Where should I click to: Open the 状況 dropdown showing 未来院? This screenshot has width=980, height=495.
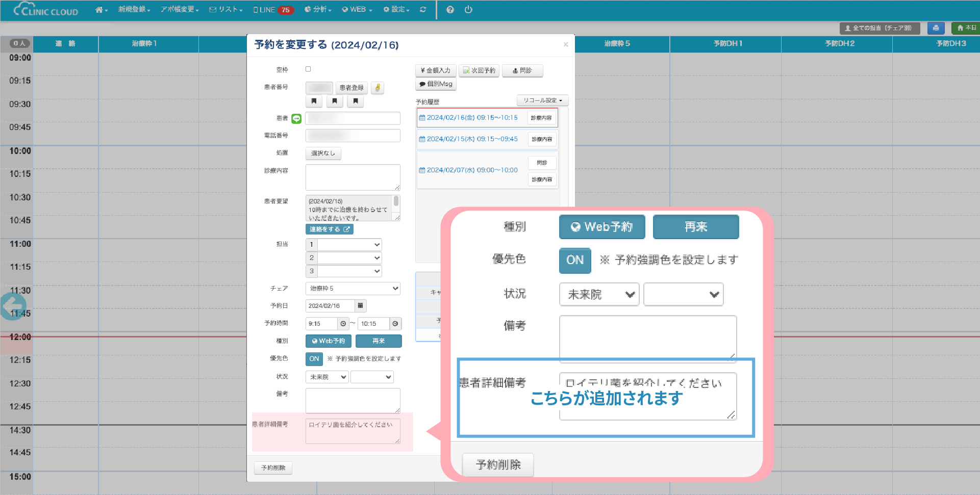coord(327,377)
